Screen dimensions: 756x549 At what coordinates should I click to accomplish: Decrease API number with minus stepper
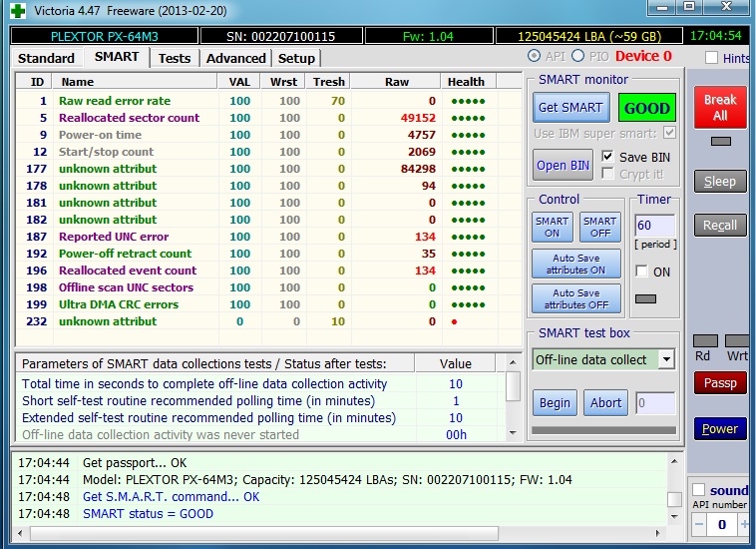tap(699, 524)
